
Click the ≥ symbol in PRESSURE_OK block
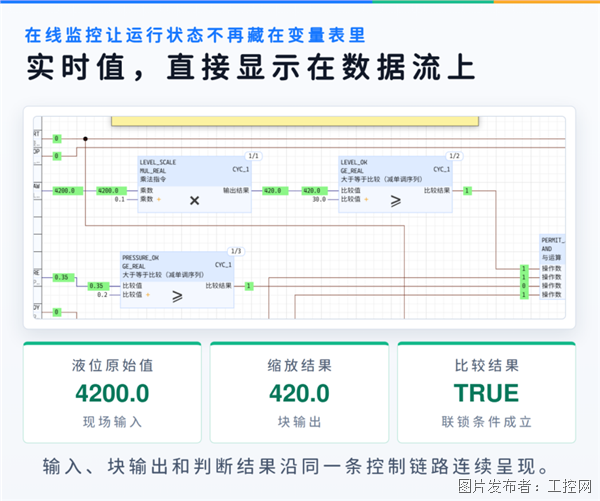click(177, 296)
